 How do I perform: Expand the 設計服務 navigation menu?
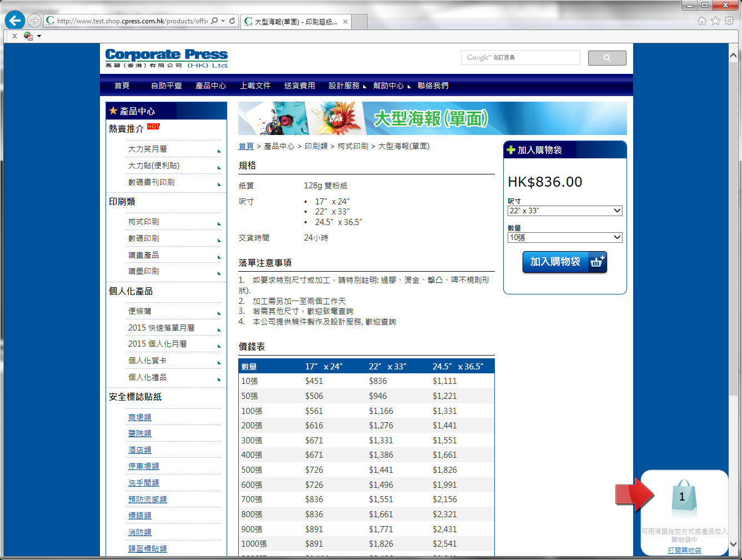pos(347,86)
